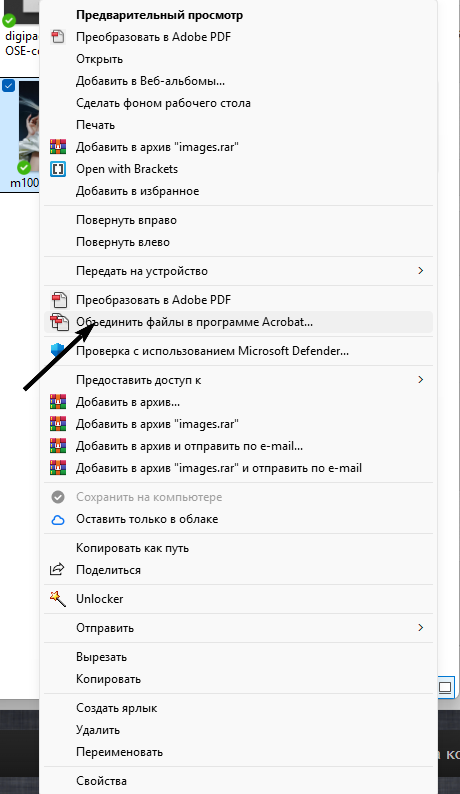Select Повернуть вправо

[239, 220]
